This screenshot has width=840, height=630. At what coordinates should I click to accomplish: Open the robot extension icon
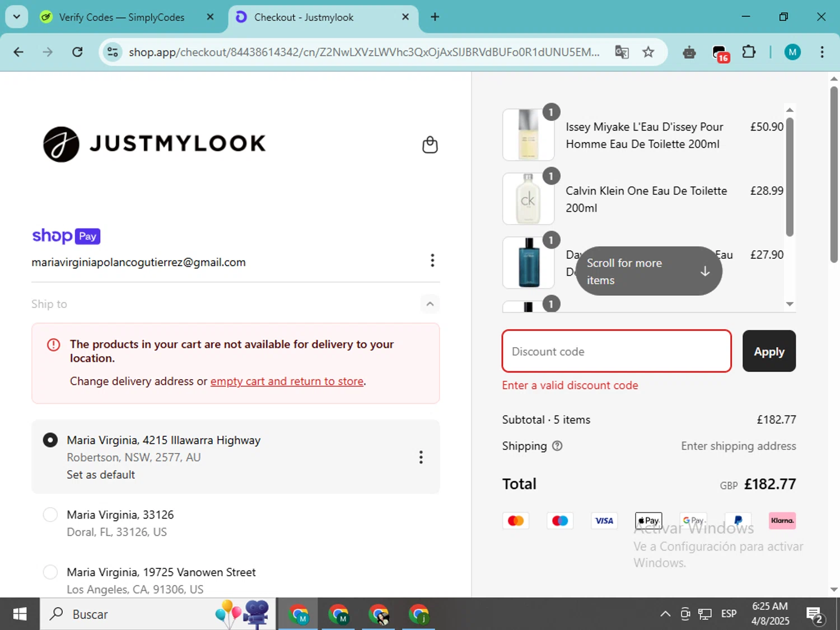click(x=689, y=53)
